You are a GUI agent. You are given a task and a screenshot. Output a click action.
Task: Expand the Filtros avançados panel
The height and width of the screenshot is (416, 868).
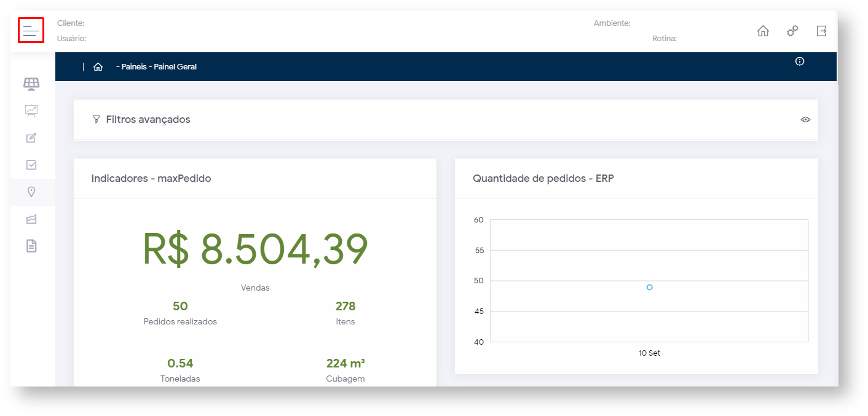click(x=148, y=120)
